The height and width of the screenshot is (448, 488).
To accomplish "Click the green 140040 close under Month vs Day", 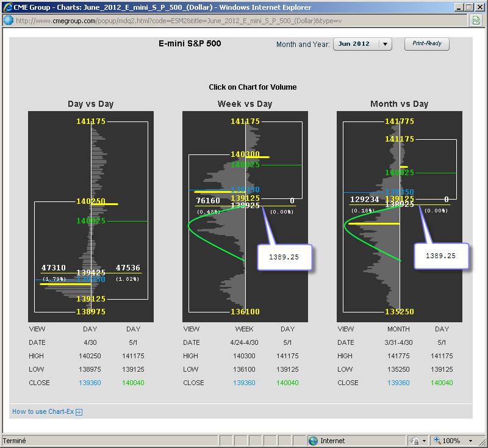I will click(x=442, y=383).
